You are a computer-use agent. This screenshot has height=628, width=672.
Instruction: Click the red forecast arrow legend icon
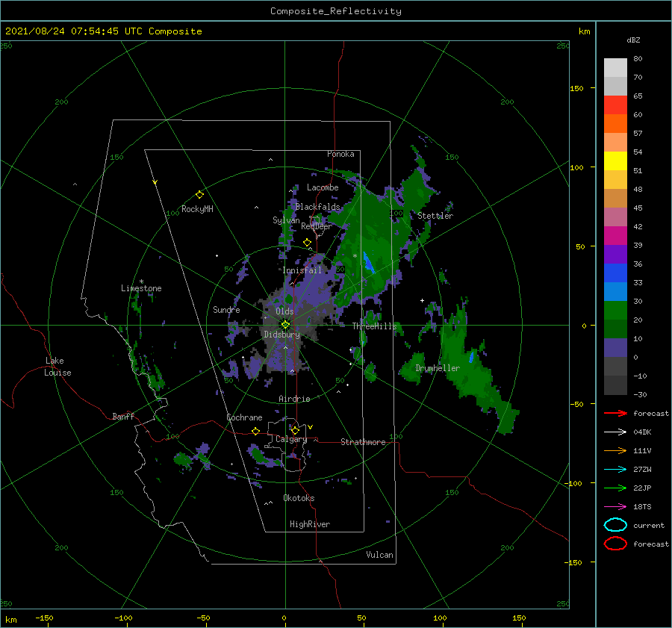point(615,413)
